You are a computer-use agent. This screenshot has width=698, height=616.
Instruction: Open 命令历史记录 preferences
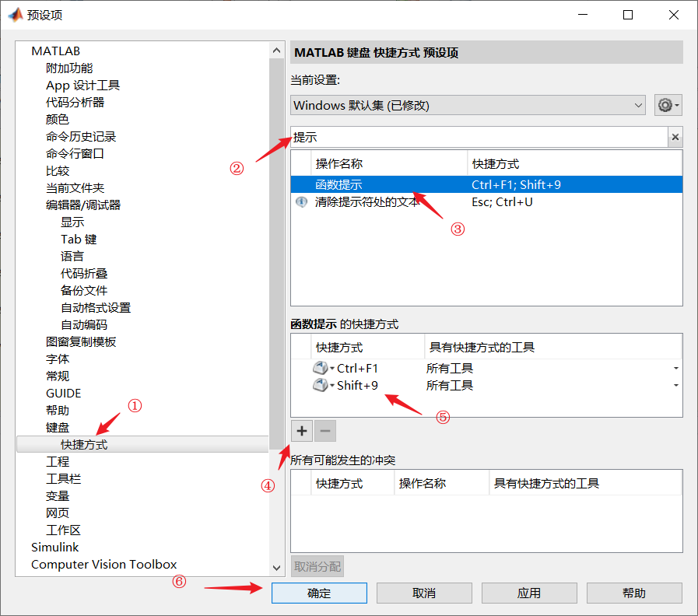81,137
